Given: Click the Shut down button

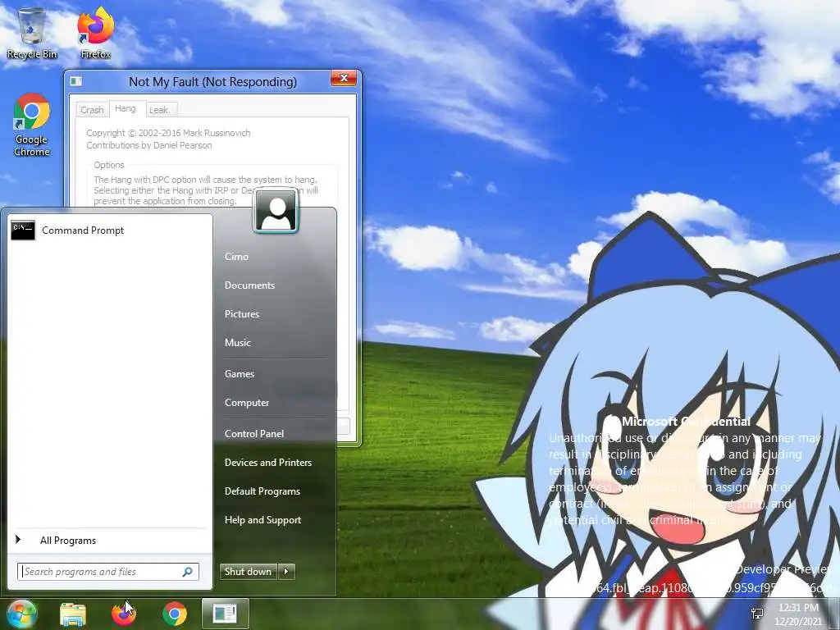Looking at the screenshot, I should click(x=248, y=572).
